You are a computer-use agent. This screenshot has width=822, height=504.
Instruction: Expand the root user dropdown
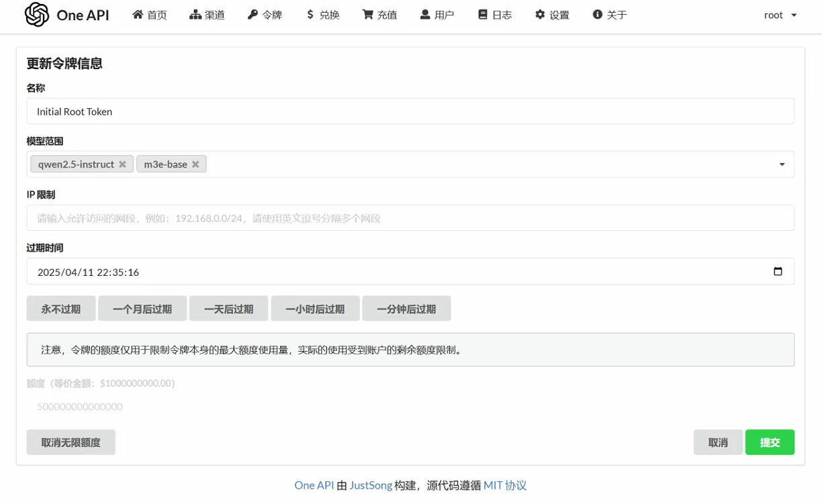tap(780, 15)
